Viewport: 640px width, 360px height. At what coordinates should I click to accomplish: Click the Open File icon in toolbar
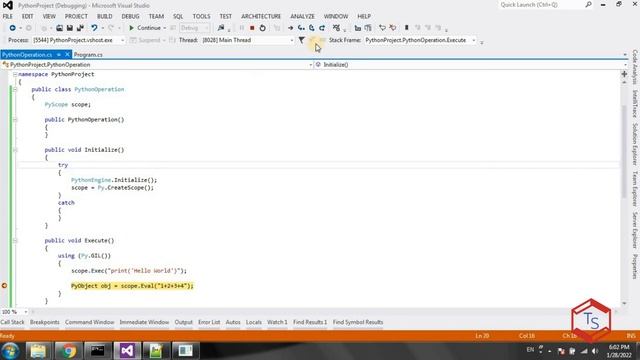pos(60,28)
